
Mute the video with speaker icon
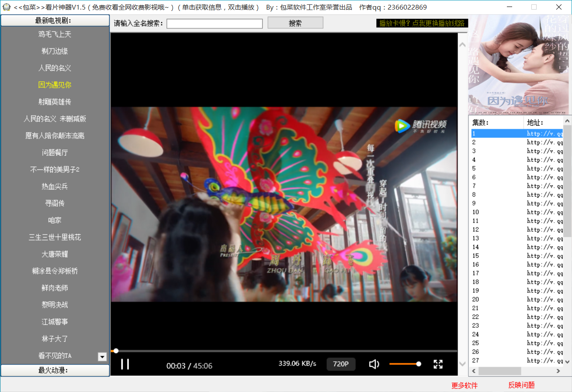374,364
